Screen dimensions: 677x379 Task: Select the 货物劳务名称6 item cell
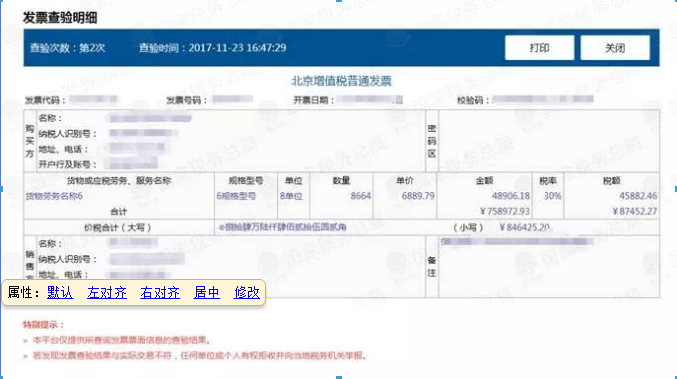coord(54,196)
